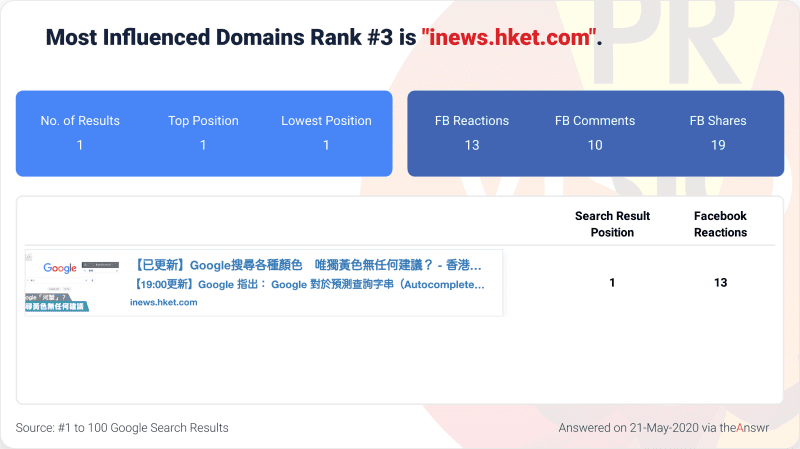The height and width of the screenshot is (449, 800).
Task: Click "Answered on 21-May-2020 via theAnswr" footer text
Action: click(x=663, y=428)
